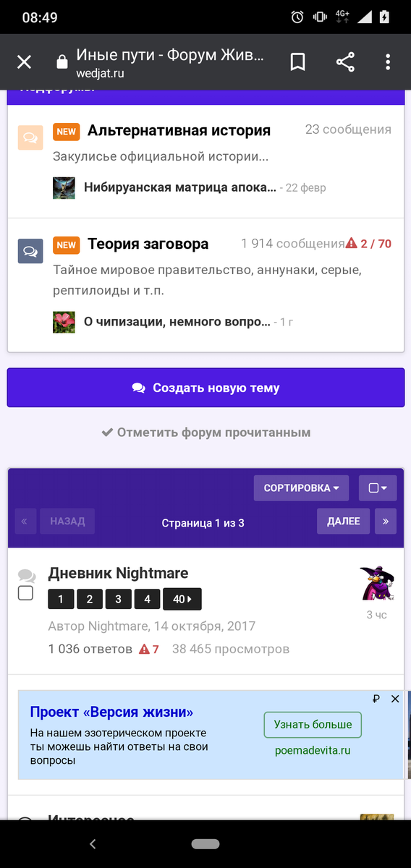Click Создать новую тему button

(x=205, y=388)
